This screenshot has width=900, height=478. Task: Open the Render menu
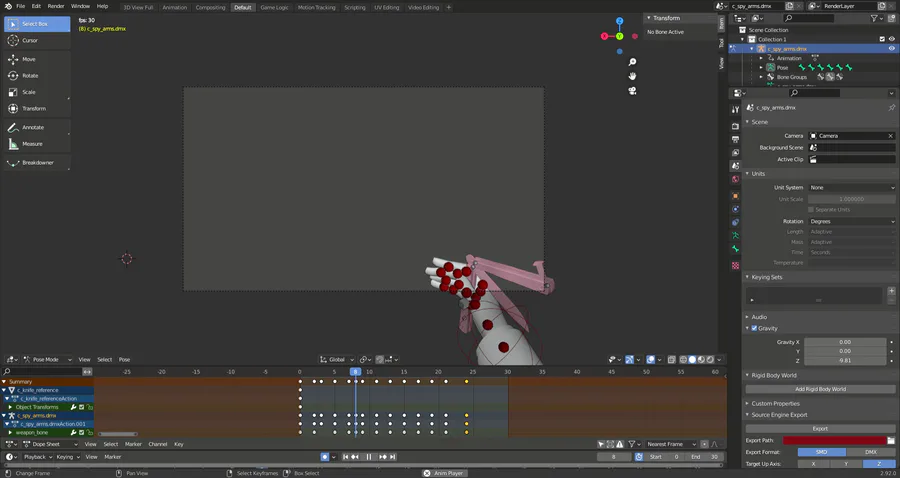coord(56,6)
